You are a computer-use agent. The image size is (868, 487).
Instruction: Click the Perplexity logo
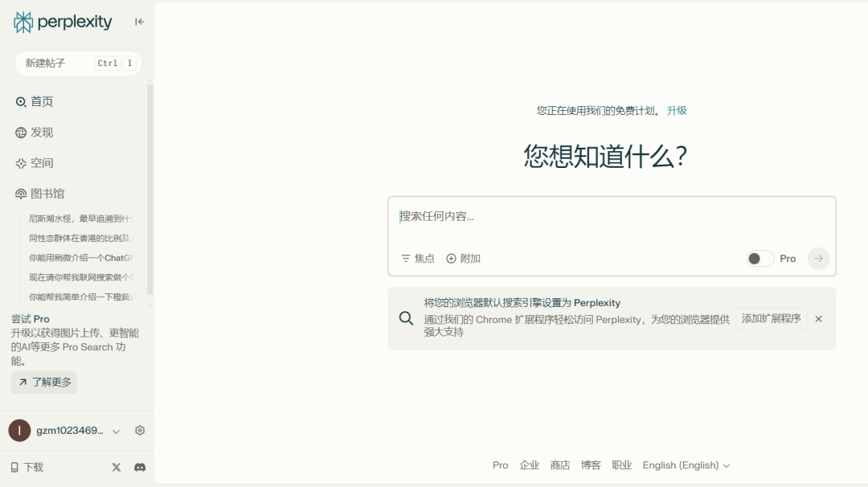63,23
